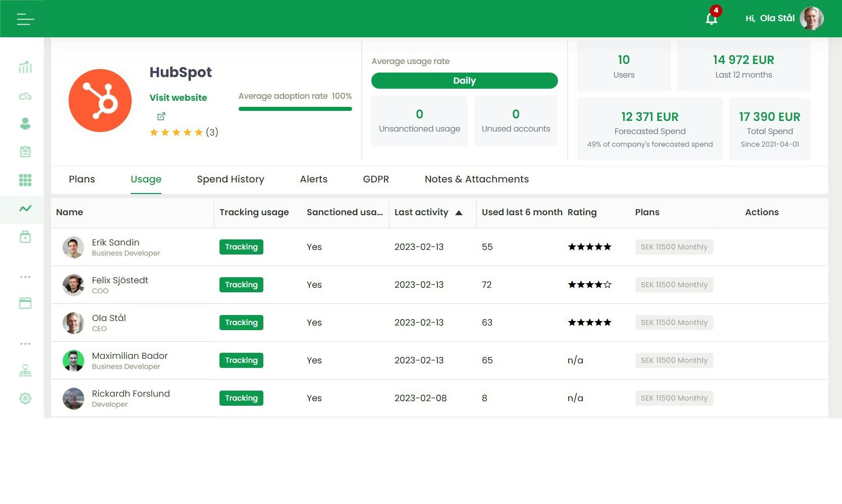Open the organization hierarchy icon in the sidebar
The height and width of the screenshot is (504, 842).
pyautogui.click(x=25, y=370)
